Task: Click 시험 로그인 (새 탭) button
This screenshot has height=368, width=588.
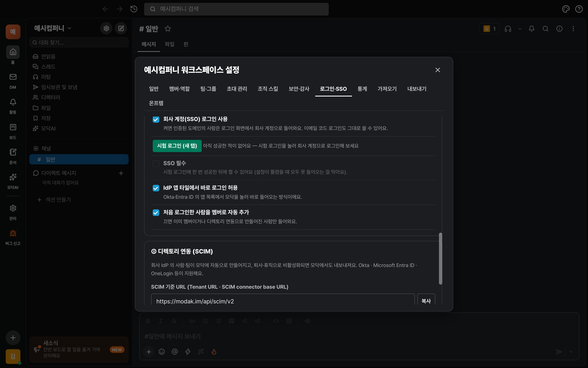Action: tap(177, 146)
